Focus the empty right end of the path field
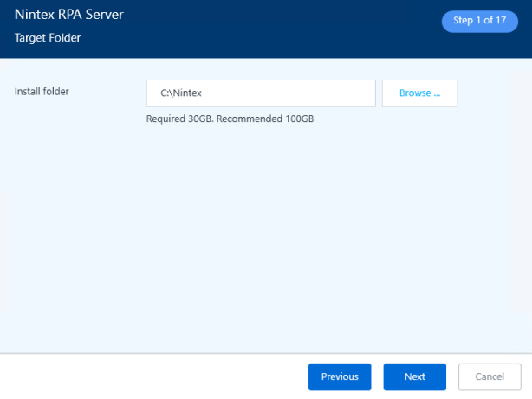 coord(347,93)
